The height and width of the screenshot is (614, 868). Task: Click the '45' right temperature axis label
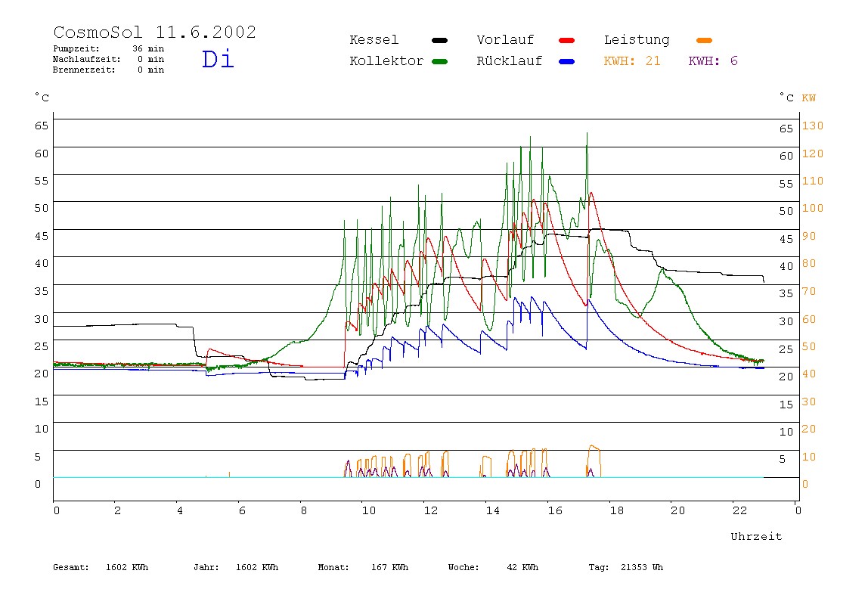[786, 239]
